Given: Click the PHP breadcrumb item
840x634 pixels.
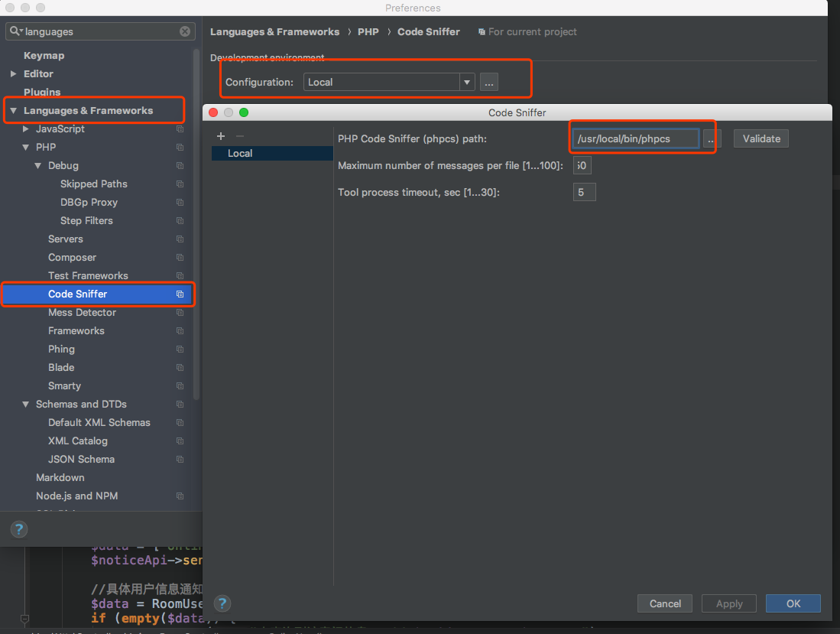Looking at the screenshot, I should tap(368, 31).
